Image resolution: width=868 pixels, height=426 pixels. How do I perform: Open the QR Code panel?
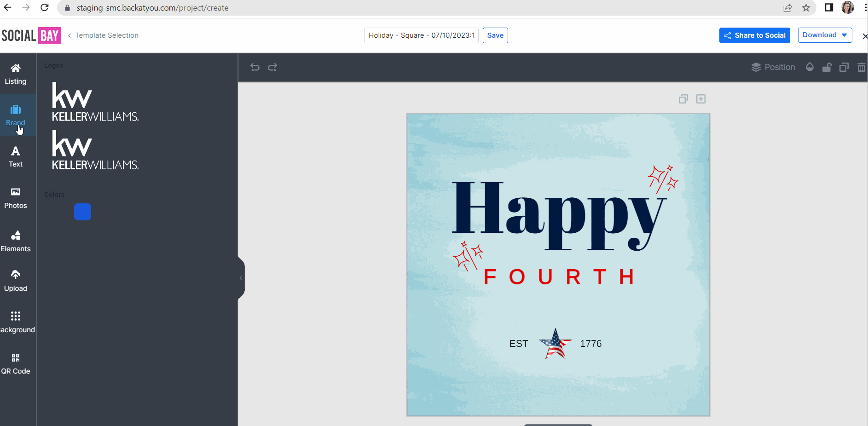(16, 364)
